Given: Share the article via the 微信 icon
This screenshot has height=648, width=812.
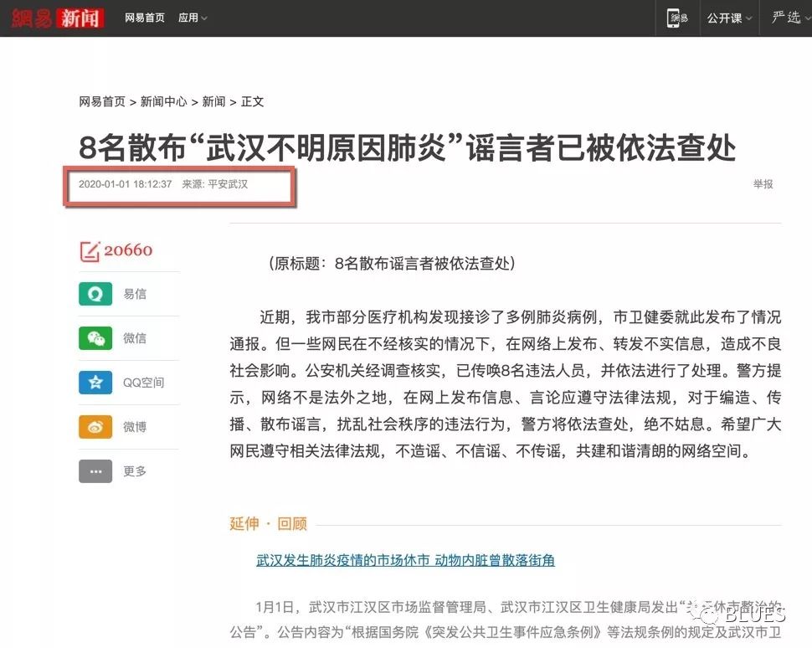Looking at the screenshot, I should (95, 338).
